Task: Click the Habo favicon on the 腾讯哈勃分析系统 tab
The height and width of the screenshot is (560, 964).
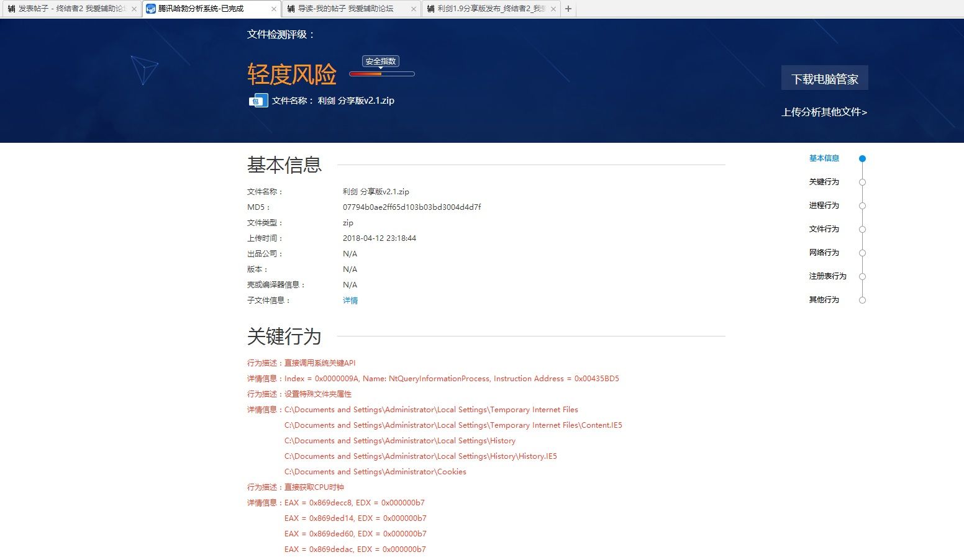Action: click(x=151, y=9)
